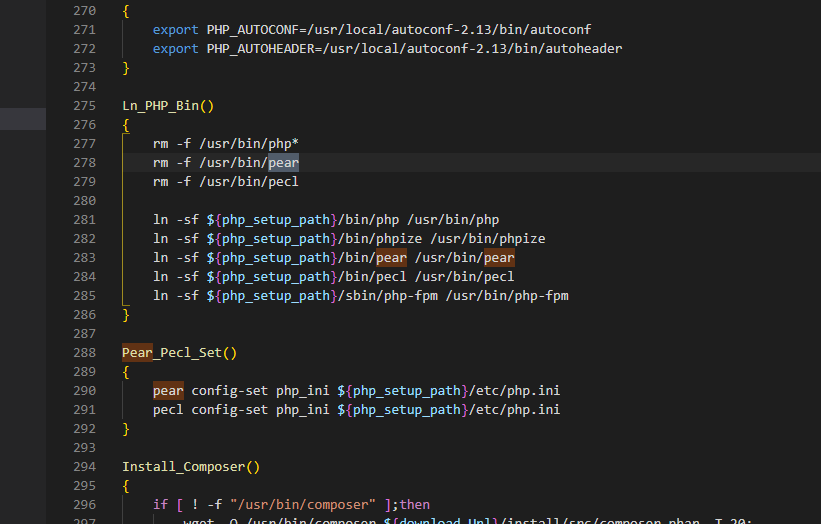821x524 pixels.
Task: Click the Pear_Pecl_Set function name
Action: point(172,353)
